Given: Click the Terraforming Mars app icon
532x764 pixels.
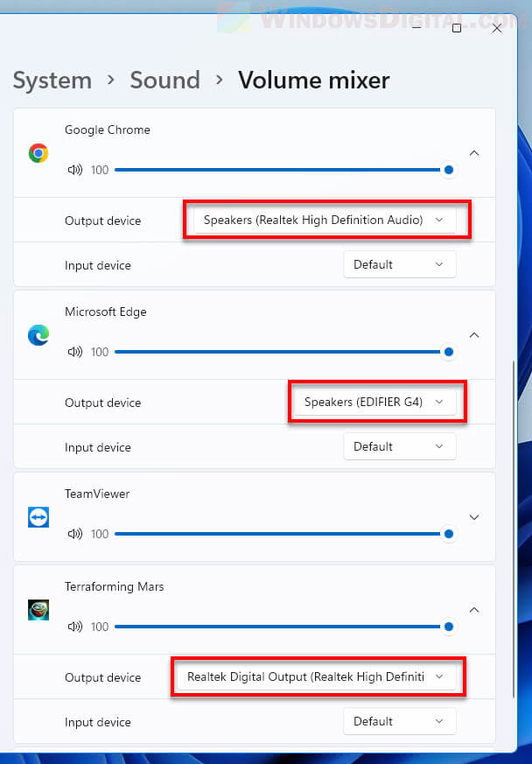Looking at the screenshot, I should coord(38,610).
